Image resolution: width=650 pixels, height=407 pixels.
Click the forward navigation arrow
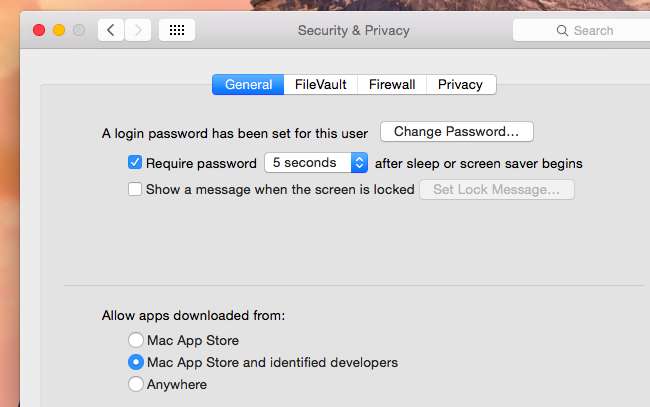click(x=137, y=30)
